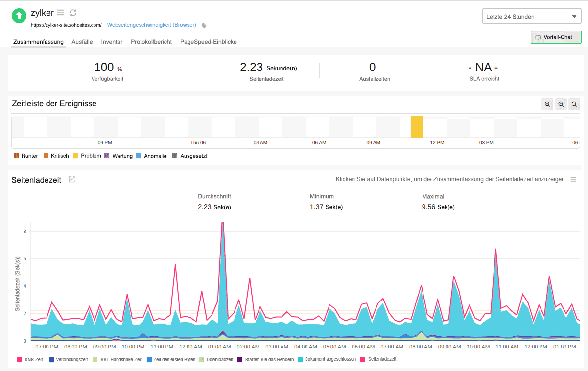The width and height of the screenshot is (588, 371).
Task: Click the yellow Problem legend swatch
Action: 75,156
